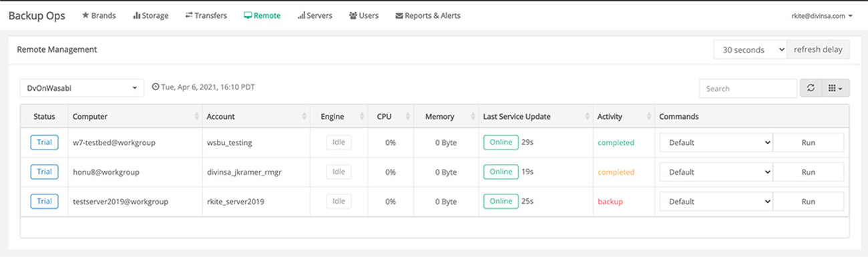Sort by Last Service Update column

[535, 116]
